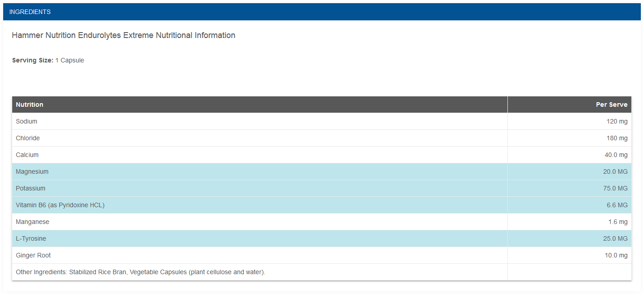Viewport: 644px width, 295px height.
Task: Click the 'Nutrition' column header
Action: pos(29,105)
